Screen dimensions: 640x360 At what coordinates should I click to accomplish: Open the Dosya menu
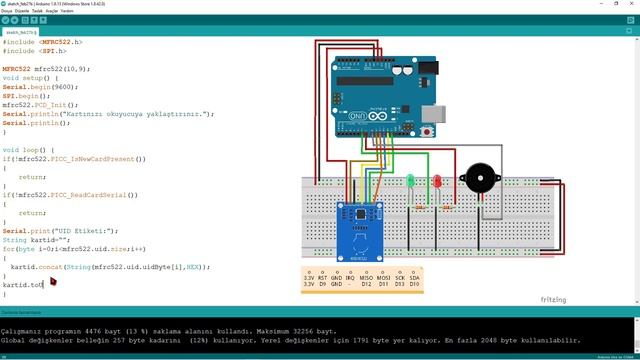(7, 11)
